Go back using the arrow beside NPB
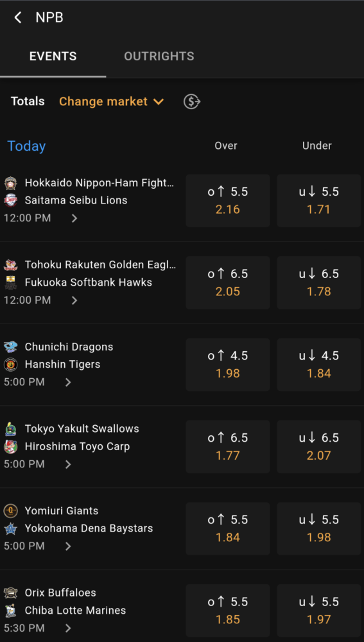 click(17, 17)
